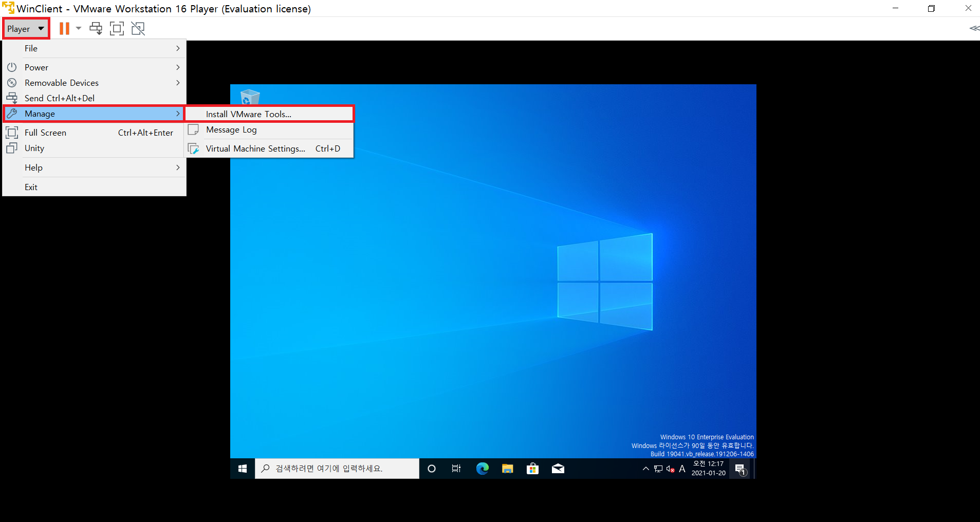Viewport: 980px width, 522px height.
Task: Click the Unity menu icon
Action: 12,148
